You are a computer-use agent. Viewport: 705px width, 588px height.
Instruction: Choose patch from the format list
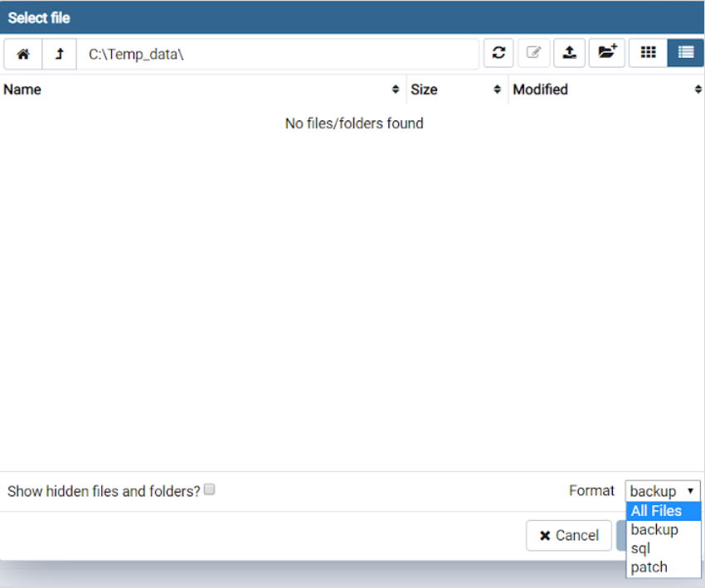[649, 567]
